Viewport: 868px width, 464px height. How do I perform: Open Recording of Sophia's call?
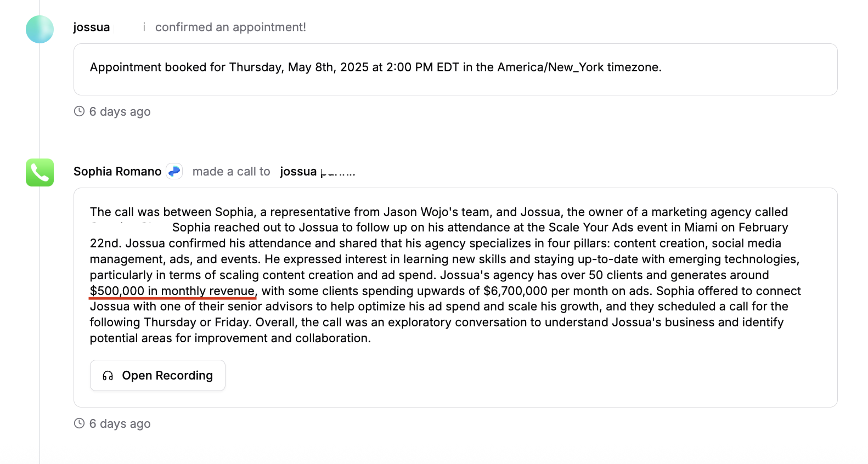[x=157, y=375]
